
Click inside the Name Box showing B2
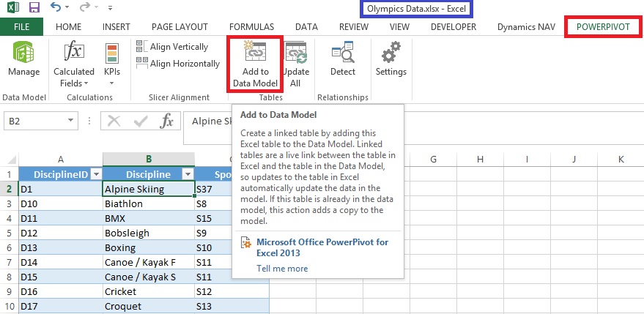tap(34, 121)
